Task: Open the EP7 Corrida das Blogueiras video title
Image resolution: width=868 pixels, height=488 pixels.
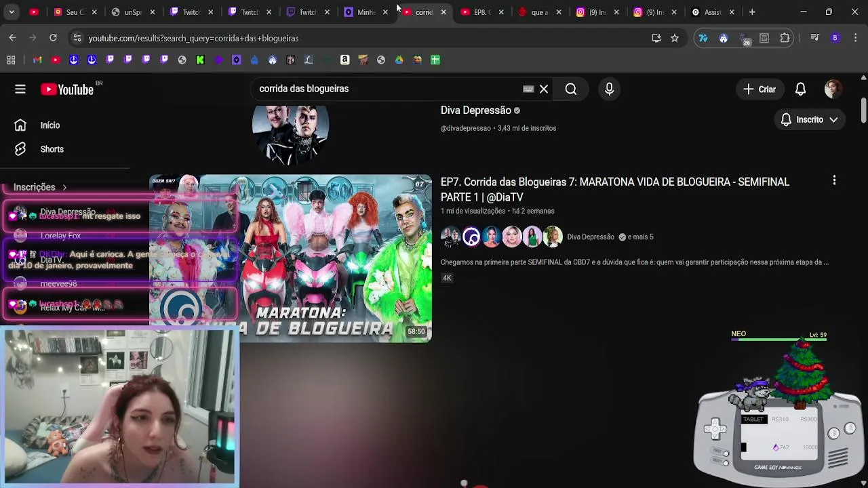Action: point(614,189)
